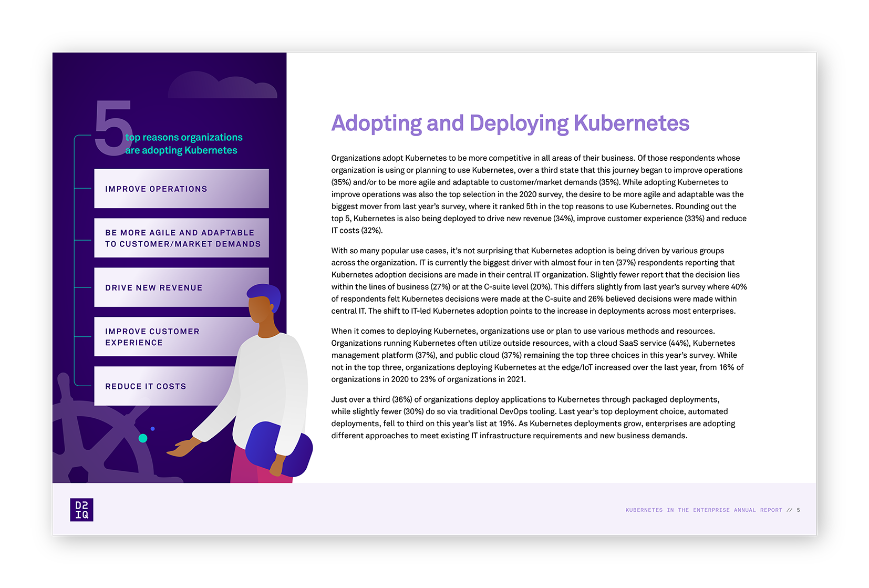Click the D2iQ logo in the footer
This screenshot has width=869, height=588.
(81, 510)
